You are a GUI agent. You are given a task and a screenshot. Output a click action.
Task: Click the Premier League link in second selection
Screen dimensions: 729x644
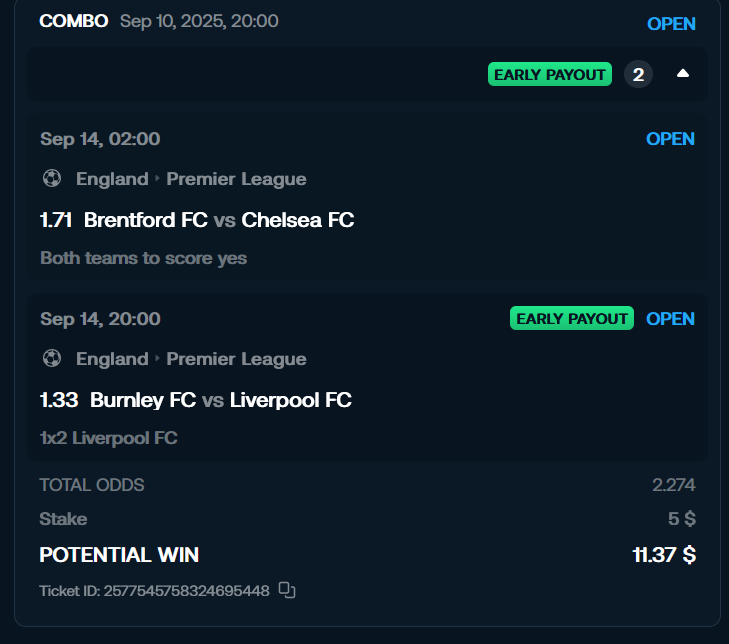point(236,359)
